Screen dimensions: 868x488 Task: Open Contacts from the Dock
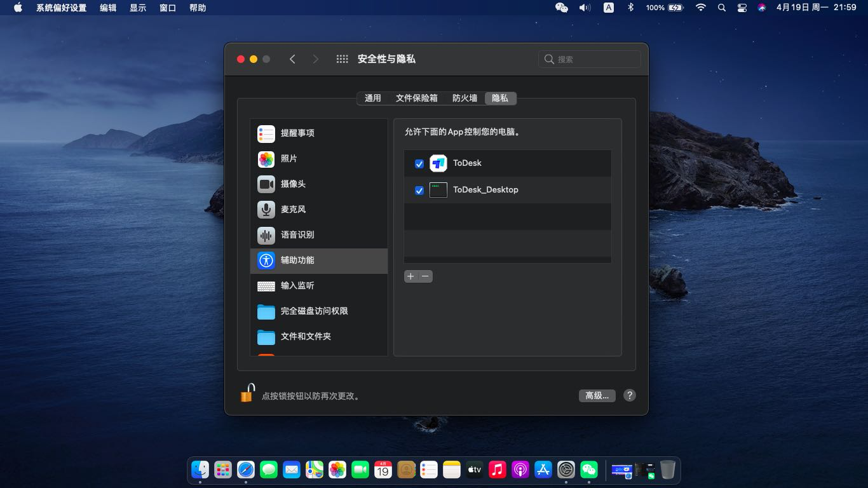click(x=406, y=470)
